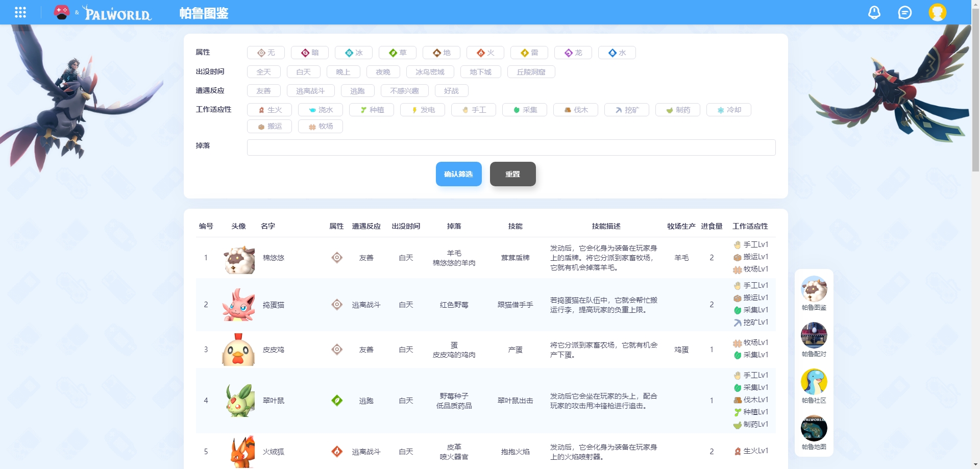Toggle 采集 work suitability filter
The width and height of the screenshot is (980, 469).
(x=525, y=110)
